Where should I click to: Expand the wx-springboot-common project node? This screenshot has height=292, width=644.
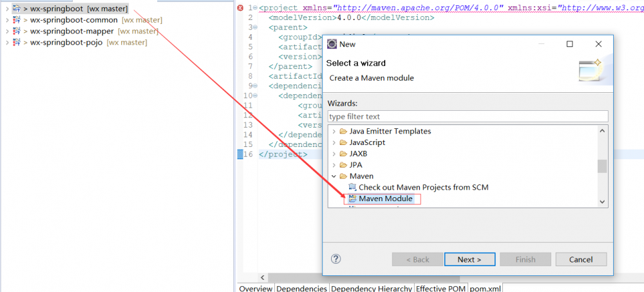7,20
